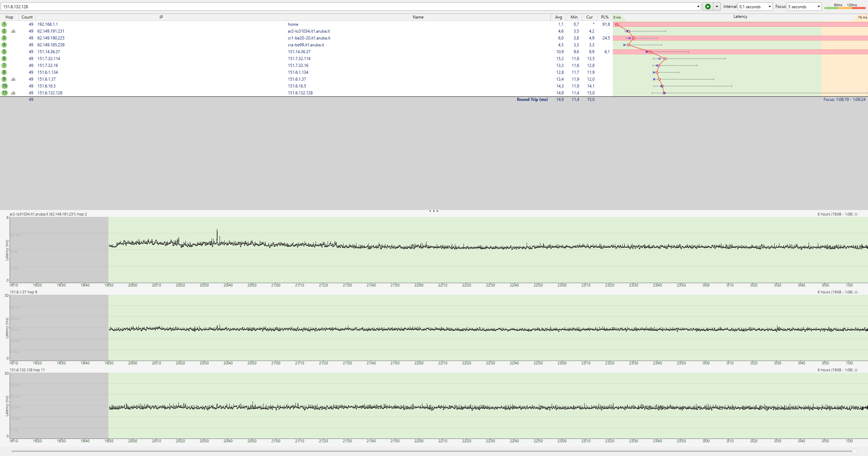The image size is (868, 456).
Task: Click the green hop 10 number circle
Action: pyautogui.click(x=4, y=86)
